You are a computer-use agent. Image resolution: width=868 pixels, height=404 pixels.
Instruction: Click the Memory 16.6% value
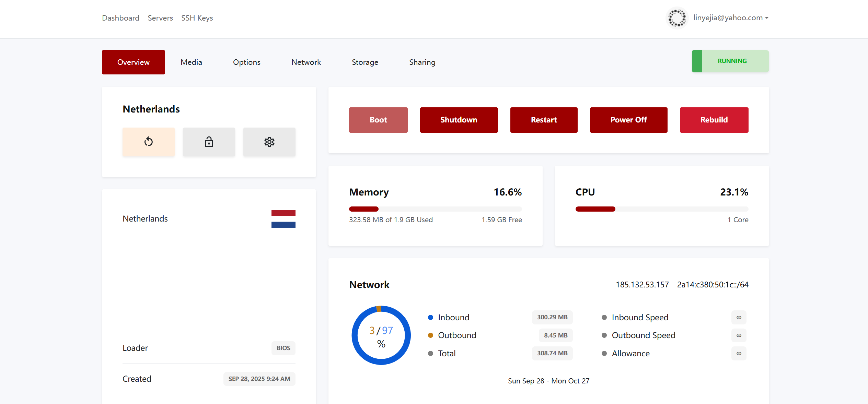[508, 192]
